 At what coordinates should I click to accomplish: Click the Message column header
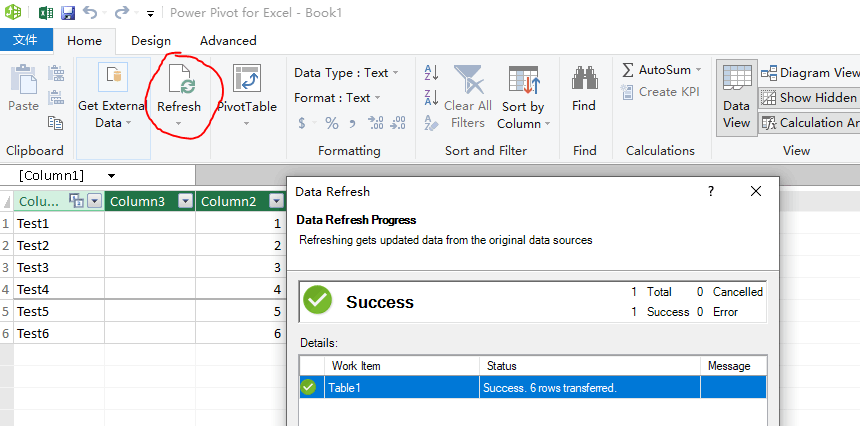tap(733, 366)
